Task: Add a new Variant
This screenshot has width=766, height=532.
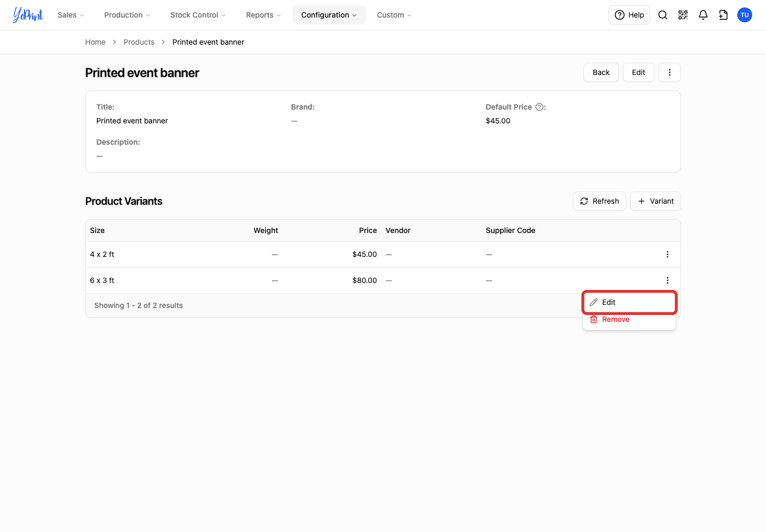Action: 655,201
